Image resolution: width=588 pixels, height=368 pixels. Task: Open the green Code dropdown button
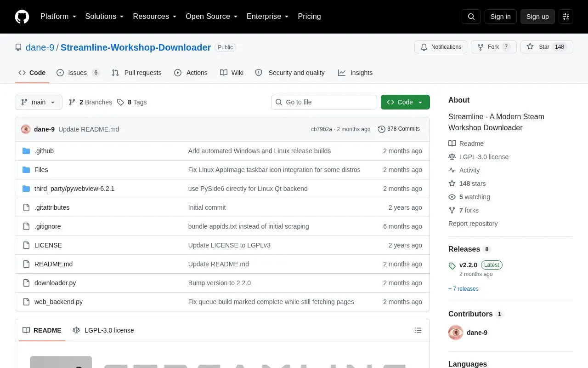point(405,102)
